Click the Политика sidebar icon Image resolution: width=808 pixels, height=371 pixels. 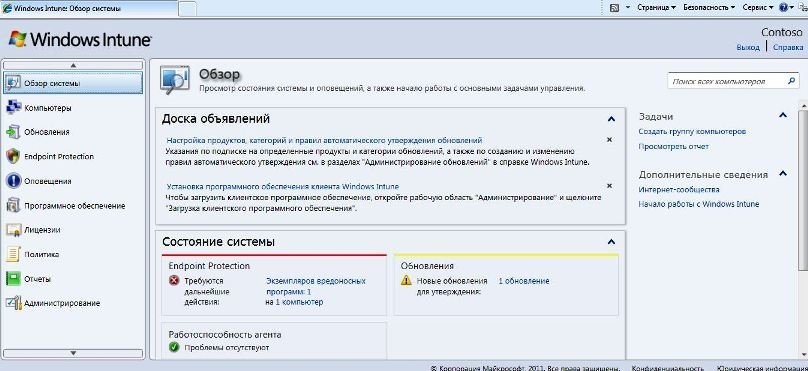tap(13, 255)
